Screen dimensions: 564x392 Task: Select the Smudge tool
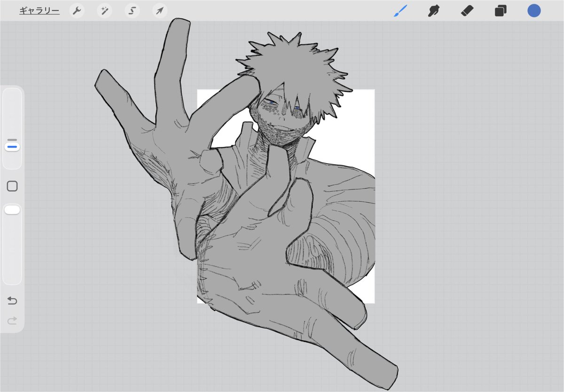pos(434,10)
